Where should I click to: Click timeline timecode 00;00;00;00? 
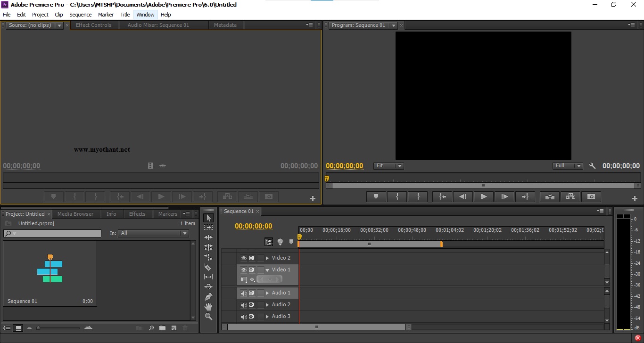point(254,226)
